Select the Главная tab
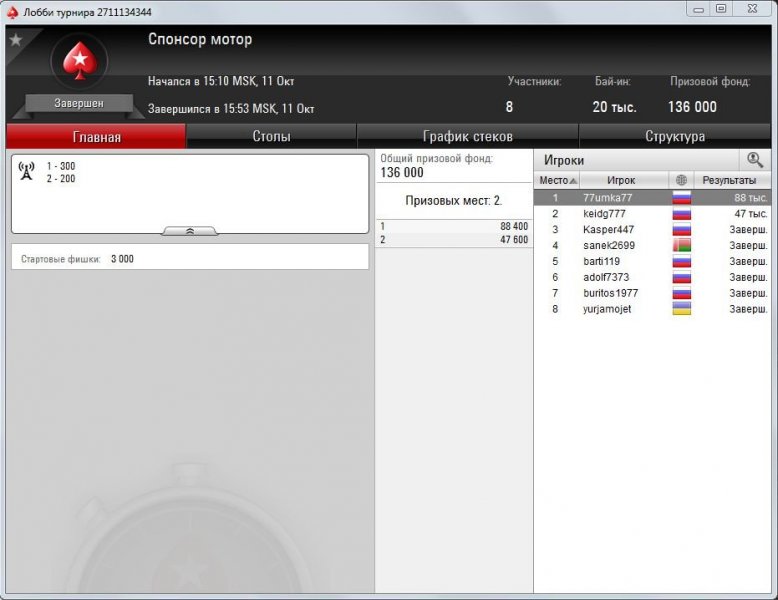 (x=97, y=137)
